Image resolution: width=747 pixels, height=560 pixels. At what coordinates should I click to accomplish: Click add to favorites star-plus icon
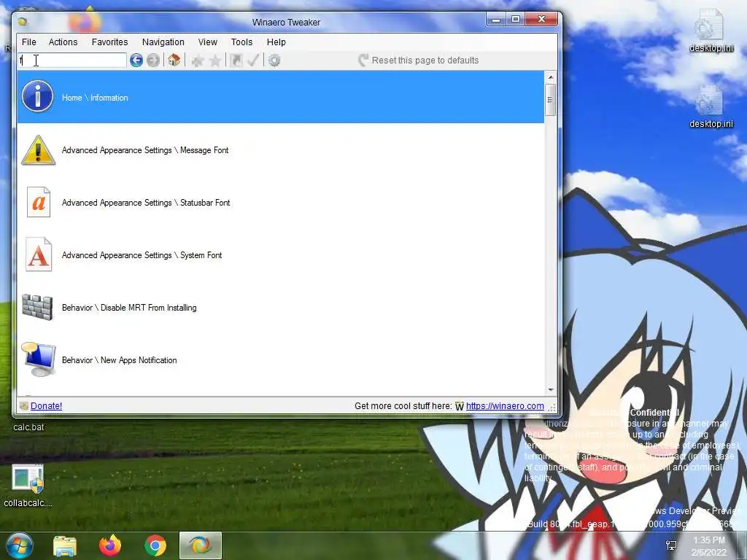click(x=198, y=61)
